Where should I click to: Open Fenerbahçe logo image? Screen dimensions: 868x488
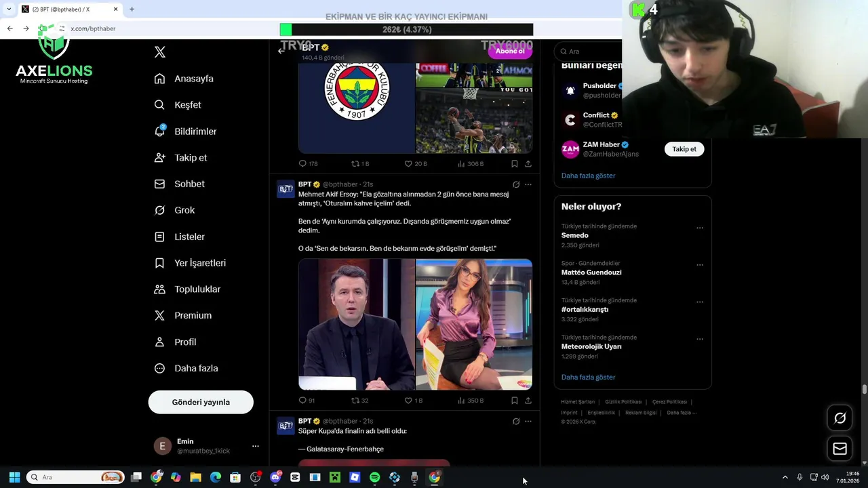[357, 108]
